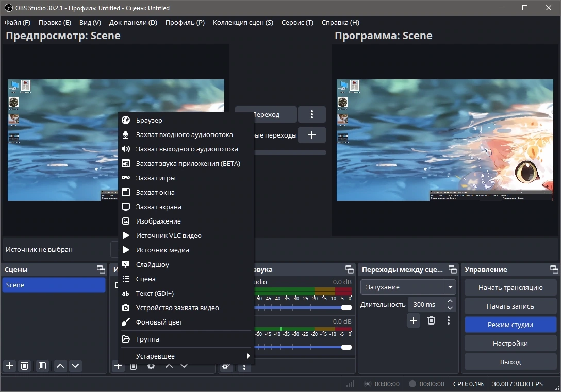Toggle Режим студии button
This screenshot has width=561, height=392.
coord(510,325)
